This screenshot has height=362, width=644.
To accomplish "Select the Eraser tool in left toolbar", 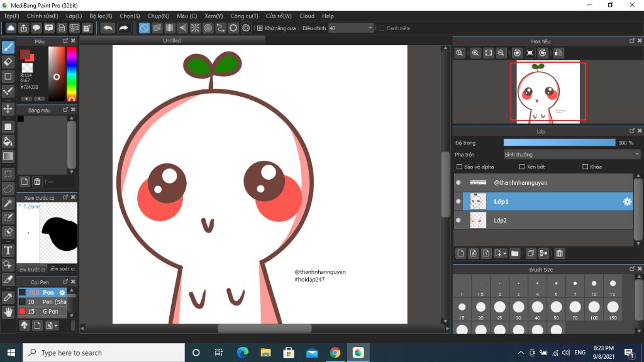I will [8, 62].
